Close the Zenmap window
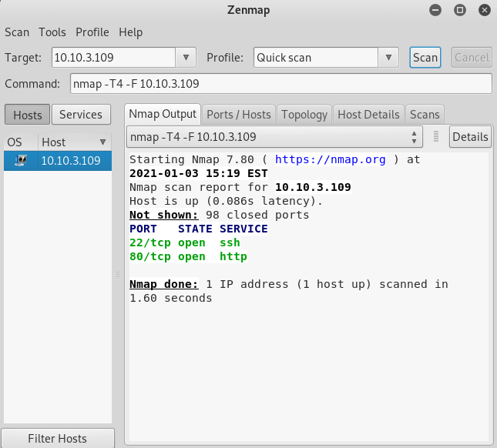497x448 pixels. coord(485,10)
